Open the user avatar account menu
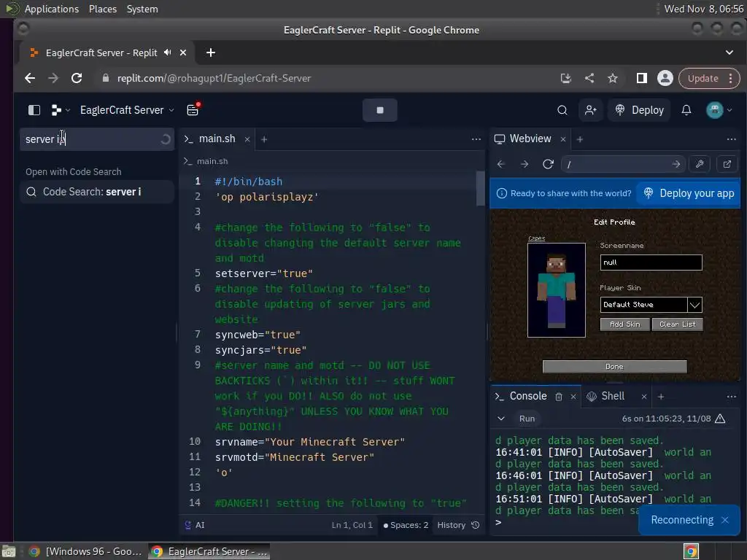 [719, 110]
